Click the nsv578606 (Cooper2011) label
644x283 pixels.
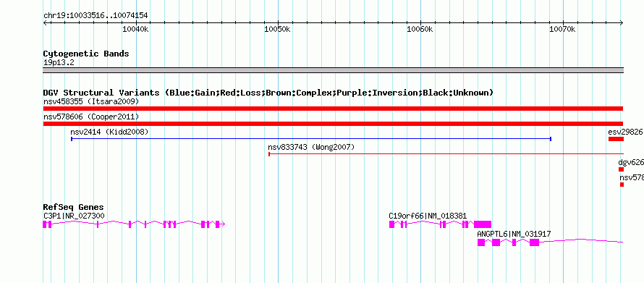tap(91, 117)
